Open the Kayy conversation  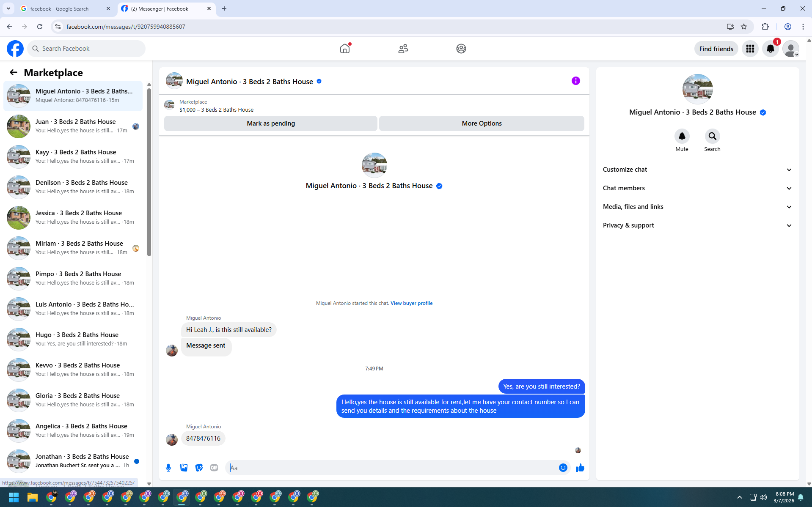[73, 156]
